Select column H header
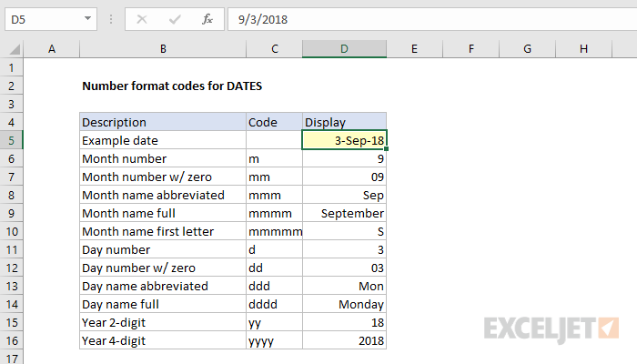This screenshot has width=637, height=364. tap(582, 48)
